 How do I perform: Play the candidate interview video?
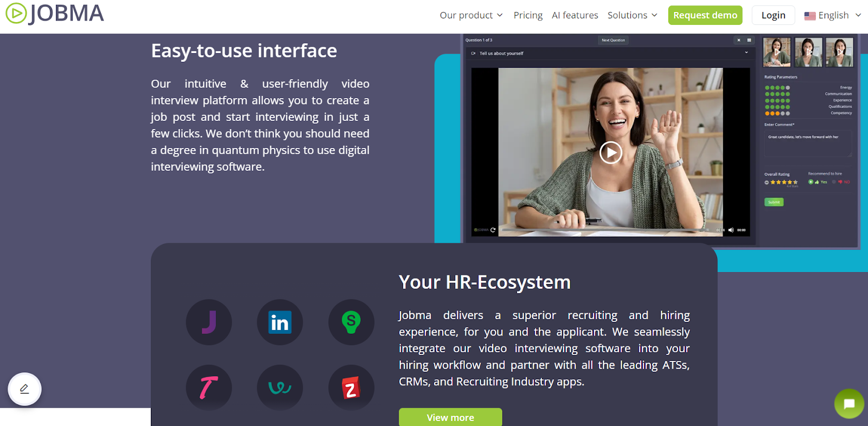pyautogui.click(x=611, y=153)
